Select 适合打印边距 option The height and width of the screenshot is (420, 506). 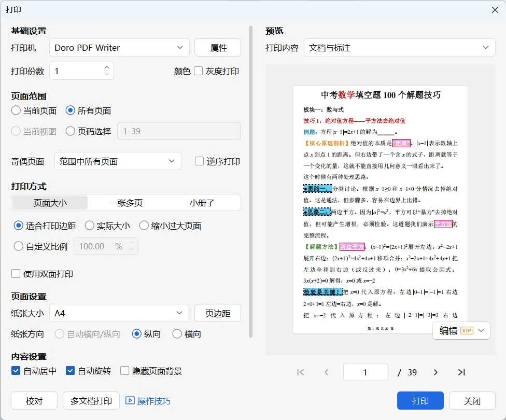pos(18,226)
